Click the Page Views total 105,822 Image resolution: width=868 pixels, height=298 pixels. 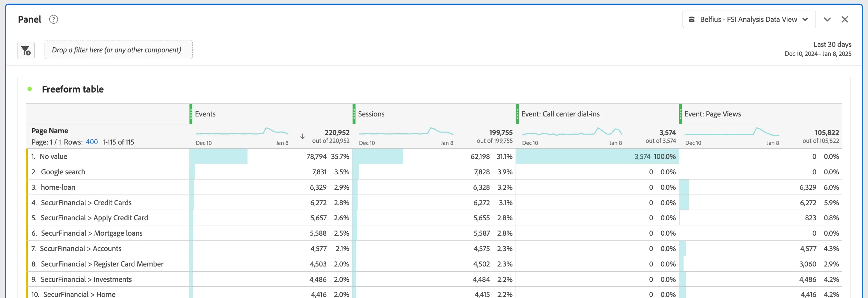tap(827, 133)
